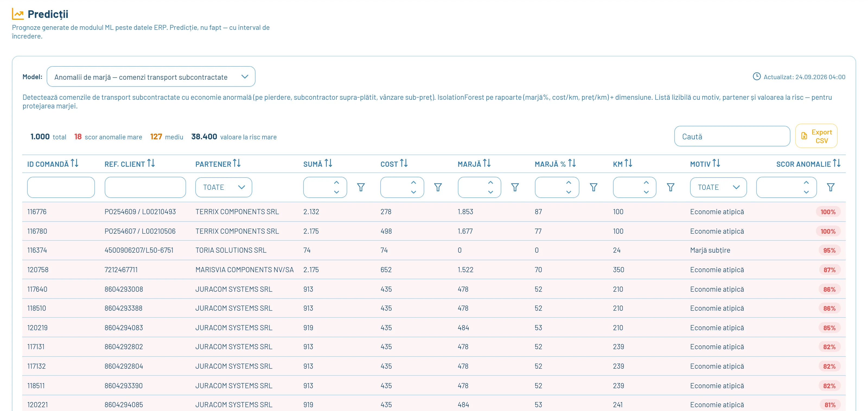Image resolution: width=868 pixels, height=411 pixels.
Task: Sort by SCOR ANOMALIE column arrows
Action: 837,163
